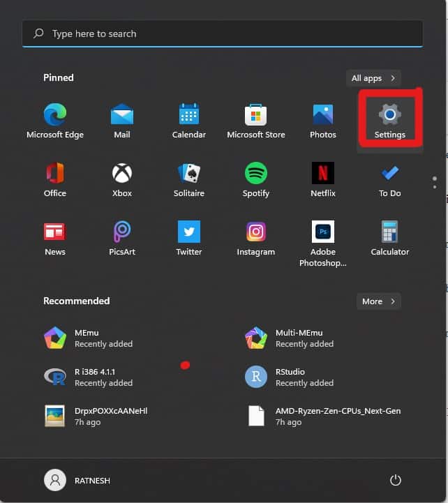This screenshot has height=503, width=448.
Task: Click the 'RATNESH' username text
Action: point(92,481)
